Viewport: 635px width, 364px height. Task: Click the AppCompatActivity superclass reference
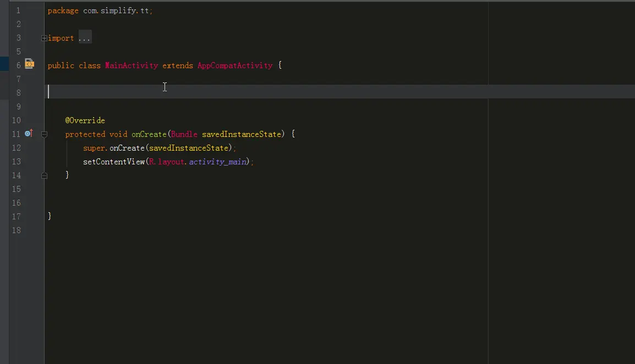(x=235, y=65)
